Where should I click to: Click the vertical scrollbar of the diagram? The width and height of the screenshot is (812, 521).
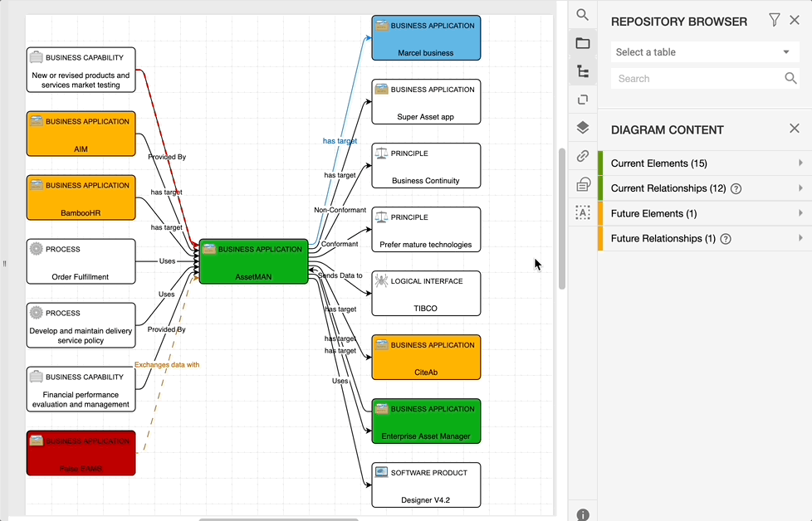click(562, 219)
